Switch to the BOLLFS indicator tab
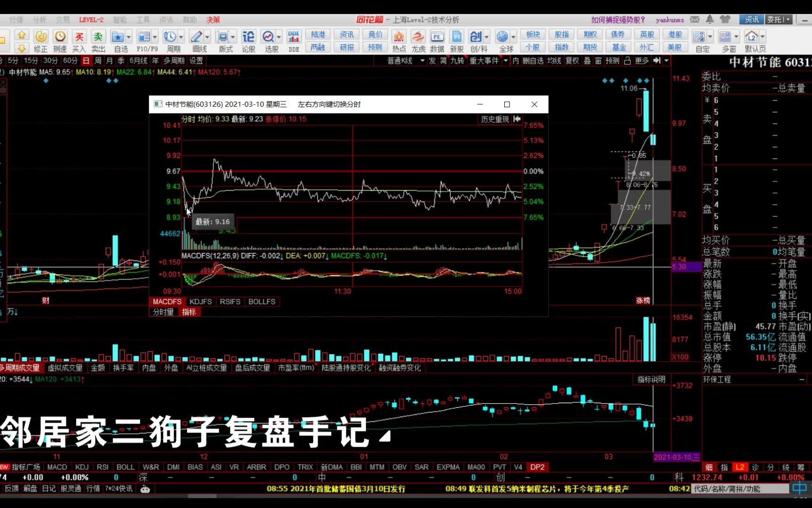 point(262,302)
